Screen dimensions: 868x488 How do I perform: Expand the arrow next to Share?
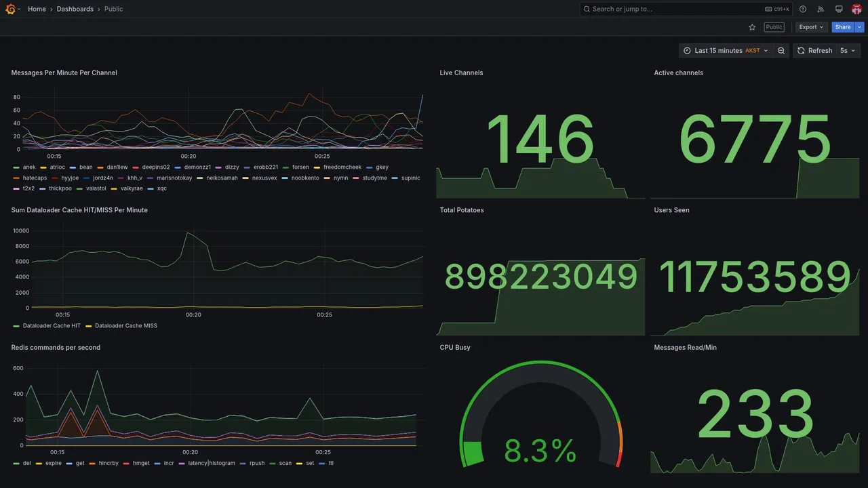[860, 27]
